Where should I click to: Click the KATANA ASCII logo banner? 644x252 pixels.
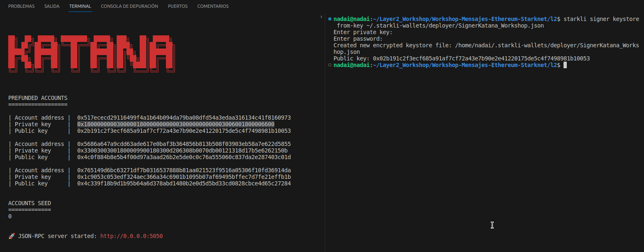(91, 54)
